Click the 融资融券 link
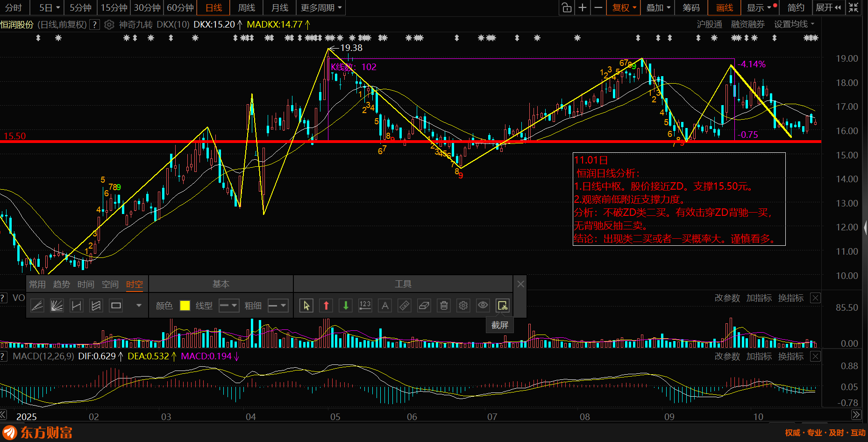Viewport: 868px width, 442px height. [747, 24]
